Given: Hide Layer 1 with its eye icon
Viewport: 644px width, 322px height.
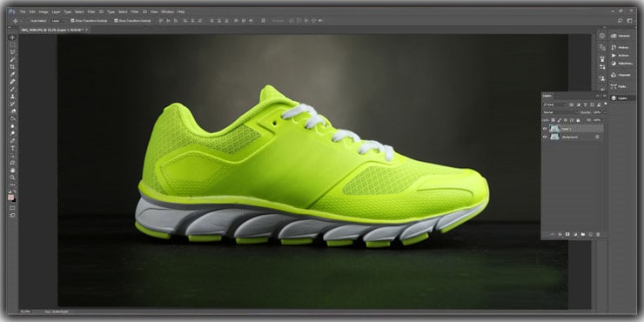Looking at the screenshot, I should (x=545, y=129).
